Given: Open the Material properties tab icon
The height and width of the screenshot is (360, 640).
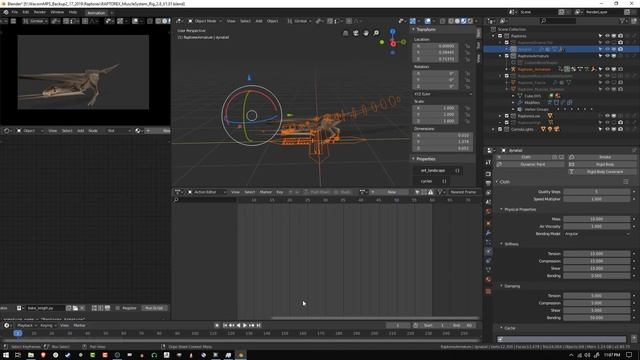Looking at the screenshot, I should [488, 280].
